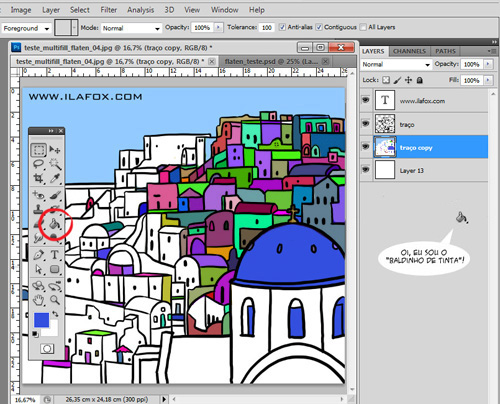This screenshot has height=404, width=500.
Task: Select the Zoom tool
Action: click(x=55, y=300)
